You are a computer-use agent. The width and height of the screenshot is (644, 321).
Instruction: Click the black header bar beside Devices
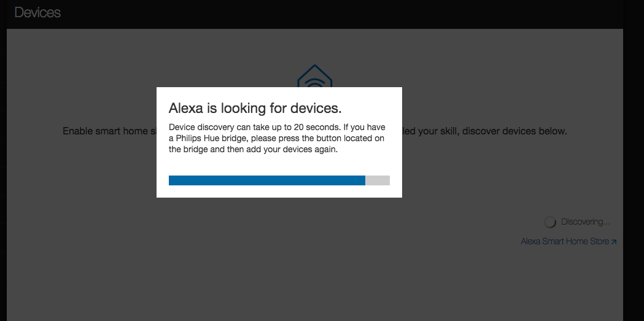pyautogui.click(x=307, y=12)
